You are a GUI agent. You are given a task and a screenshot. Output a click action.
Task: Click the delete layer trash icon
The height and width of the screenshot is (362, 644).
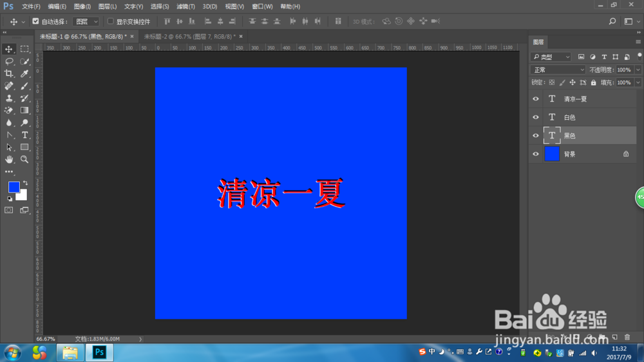[627, 338]
